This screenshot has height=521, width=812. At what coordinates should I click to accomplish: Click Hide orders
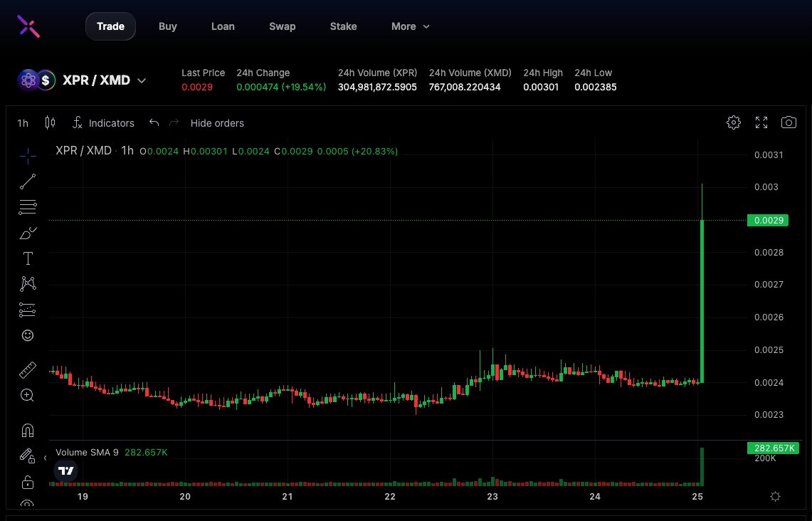(217, 123)
